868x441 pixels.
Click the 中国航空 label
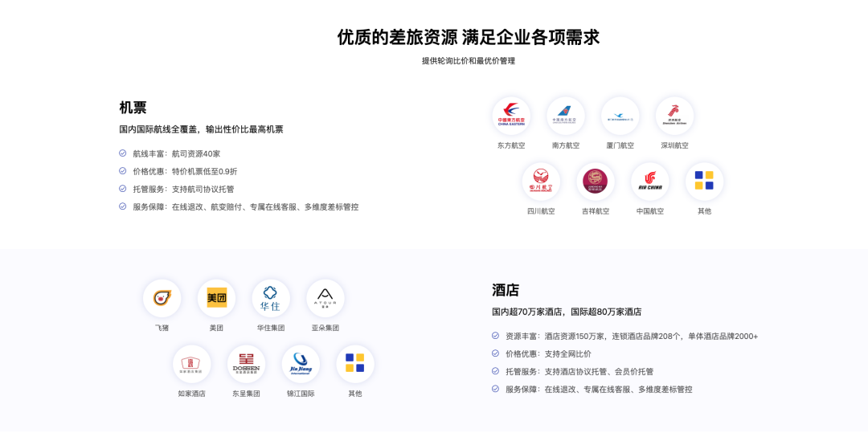650,211
